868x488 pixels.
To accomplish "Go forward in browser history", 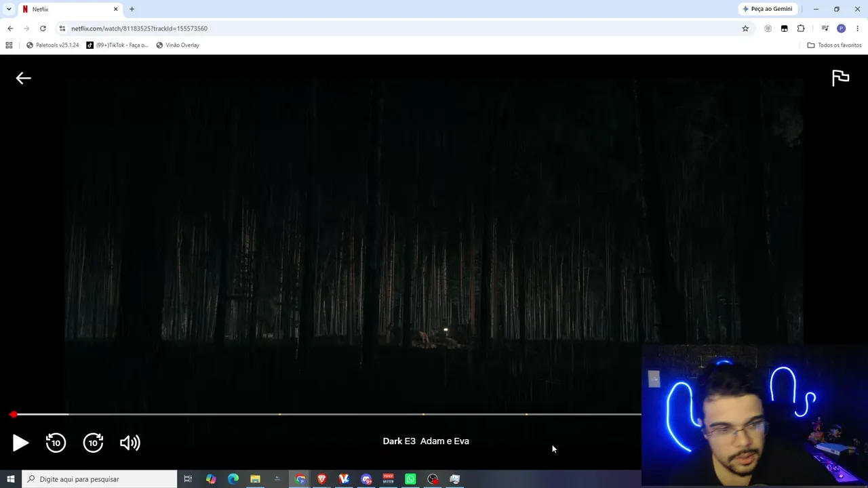I will coord(26,28).
